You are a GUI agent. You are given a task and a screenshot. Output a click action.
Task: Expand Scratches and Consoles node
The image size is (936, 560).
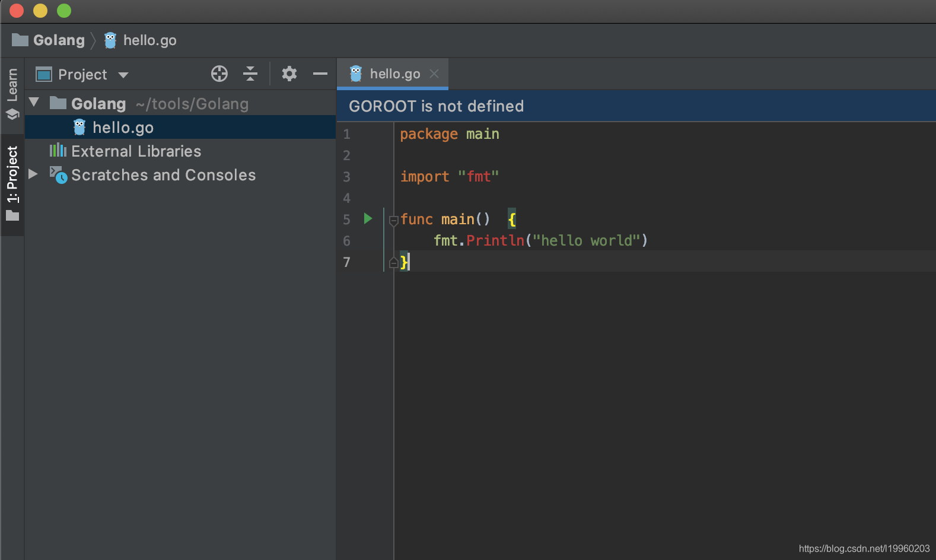pos(33,174)
